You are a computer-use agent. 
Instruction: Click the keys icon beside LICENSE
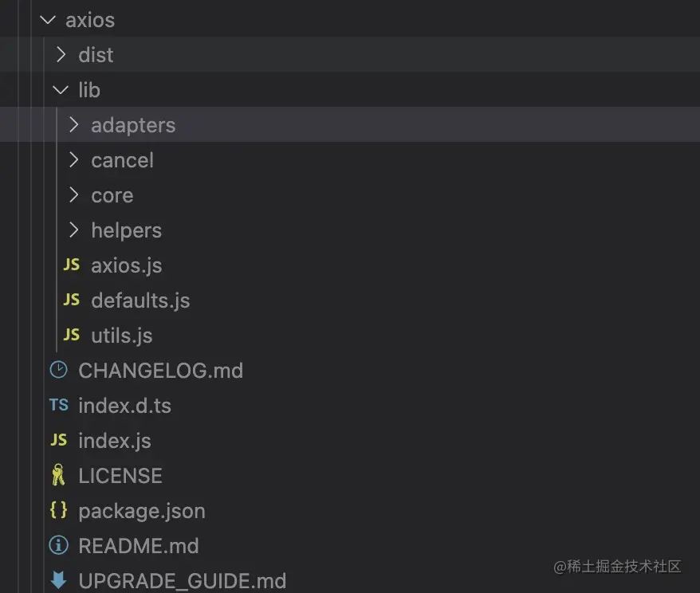click(x=58, y=475)
